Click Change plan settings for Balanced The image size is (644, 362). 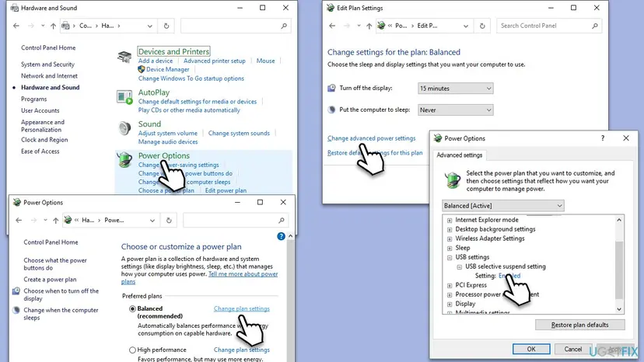tap(241, 308)
